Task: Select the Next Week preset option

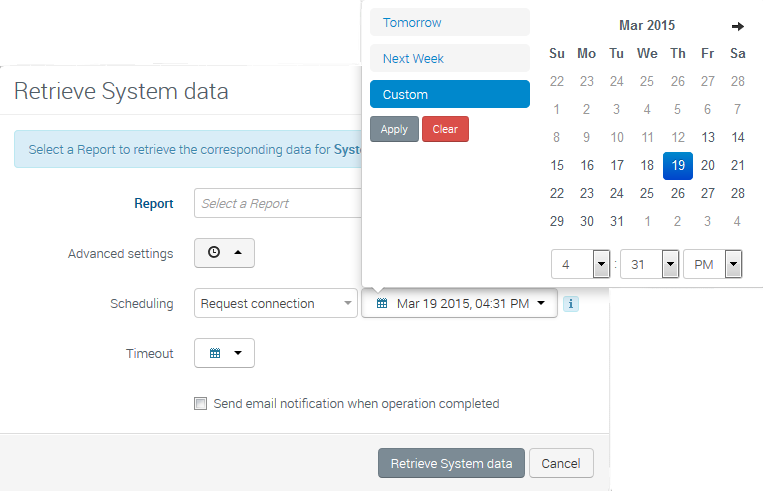Action: [449, 58]
